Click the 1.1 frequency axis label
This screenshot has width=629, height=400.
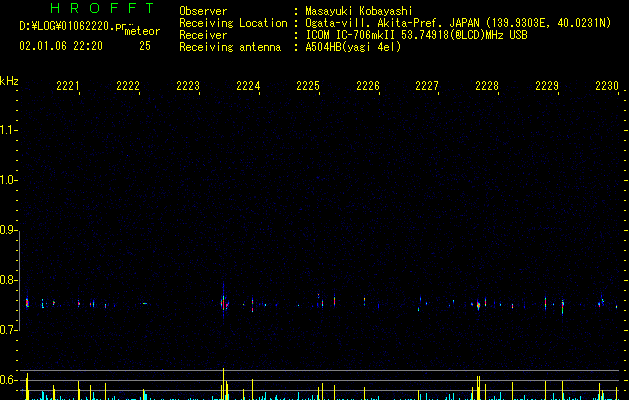click(x=8, y=130)
